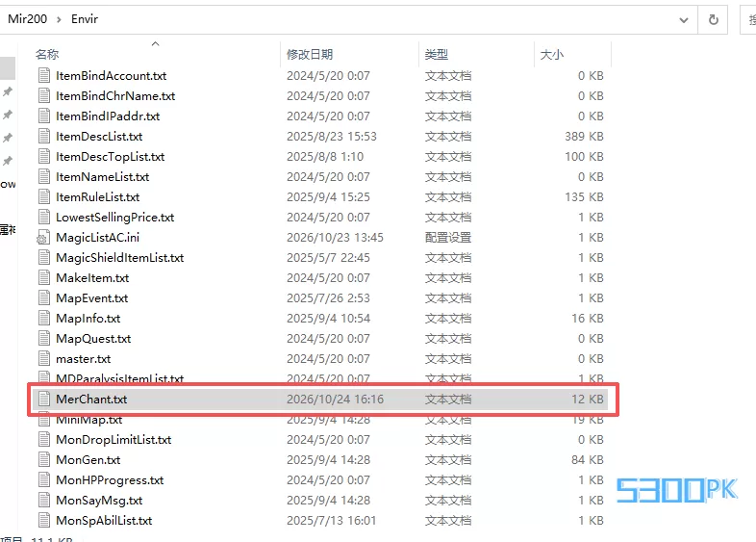Click the 84 KB size cell

(x=588, y=460)
